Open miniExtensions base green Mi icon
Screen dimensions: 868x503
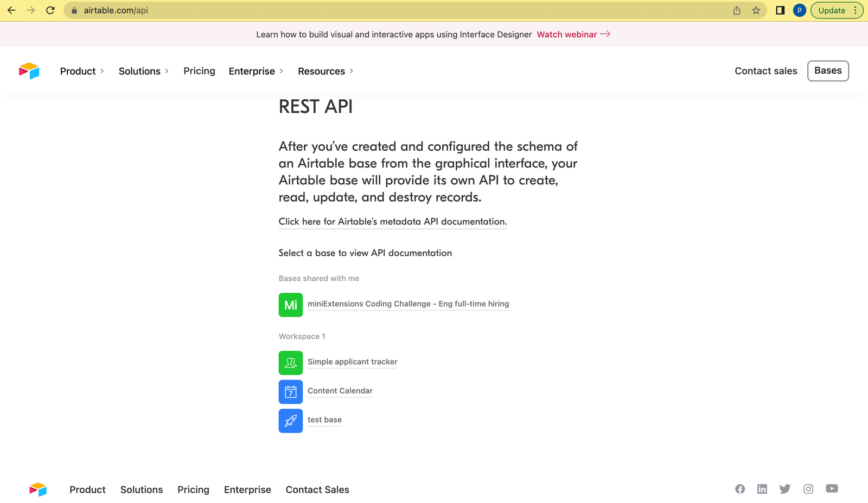point(291,305)
